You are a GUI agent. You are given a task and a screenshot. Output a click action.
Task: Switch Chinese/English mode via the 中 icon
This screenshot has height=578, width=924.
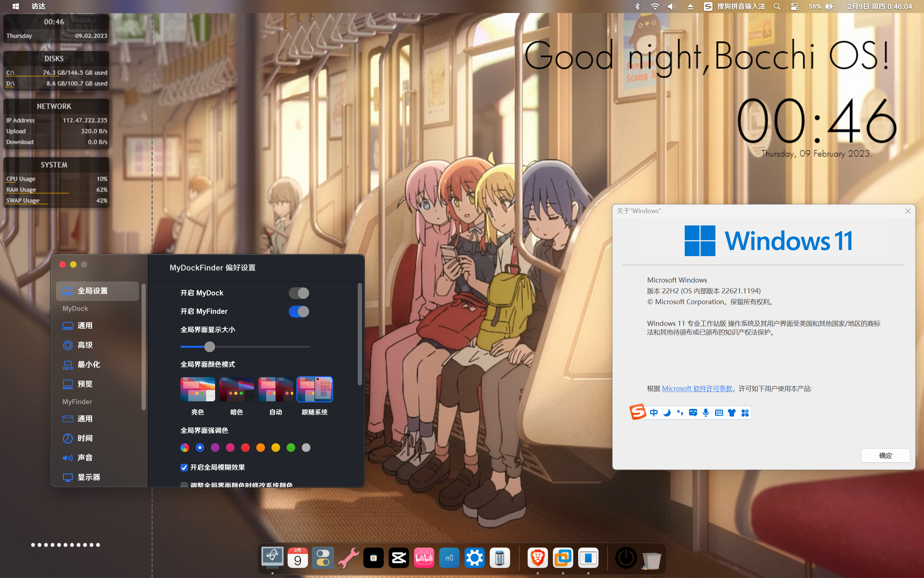(654, 413)
